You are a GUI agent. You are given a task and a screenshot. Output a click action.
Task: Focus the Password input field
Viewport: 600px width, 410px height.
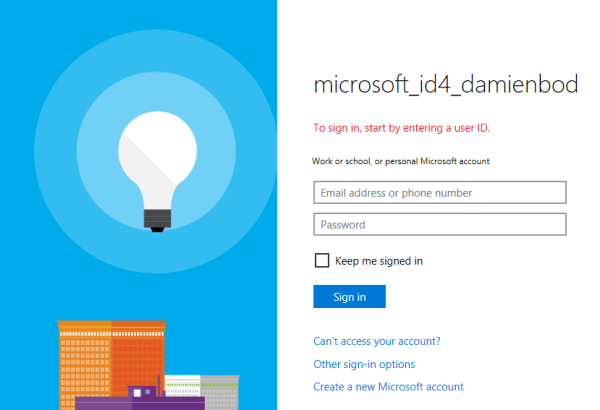(x=440, y=224)
